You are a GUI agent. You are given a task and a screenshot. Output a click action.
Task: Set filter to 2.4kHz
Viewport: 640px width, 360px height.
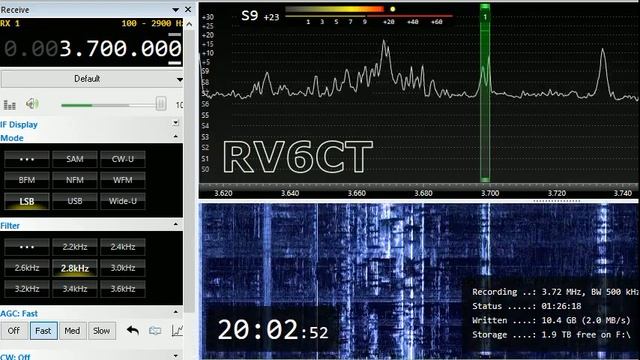[122, 247]
